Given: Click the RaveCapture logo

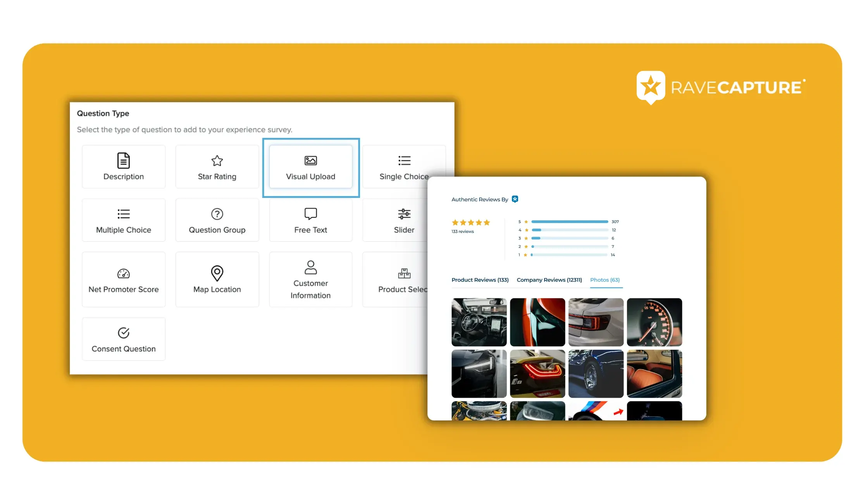Looking at the screenshot, I should [721, 88].
